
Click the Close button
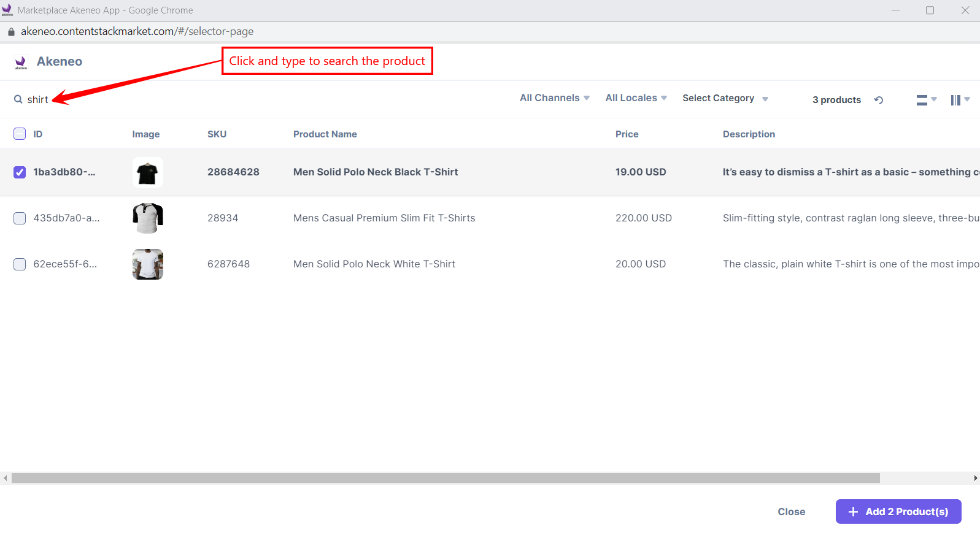(792, 511)
